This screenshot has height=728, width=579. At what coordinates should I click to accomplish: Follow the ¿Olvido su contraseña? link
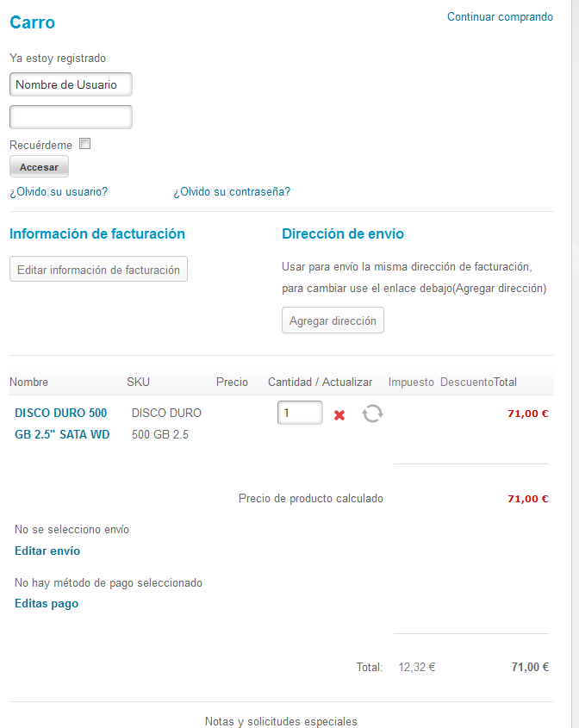pyautogui.click(x=232, y=191)
